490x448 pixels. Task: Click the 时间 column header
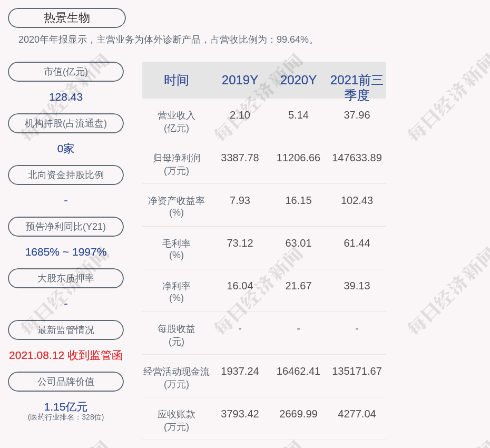(x=177, y=80)
